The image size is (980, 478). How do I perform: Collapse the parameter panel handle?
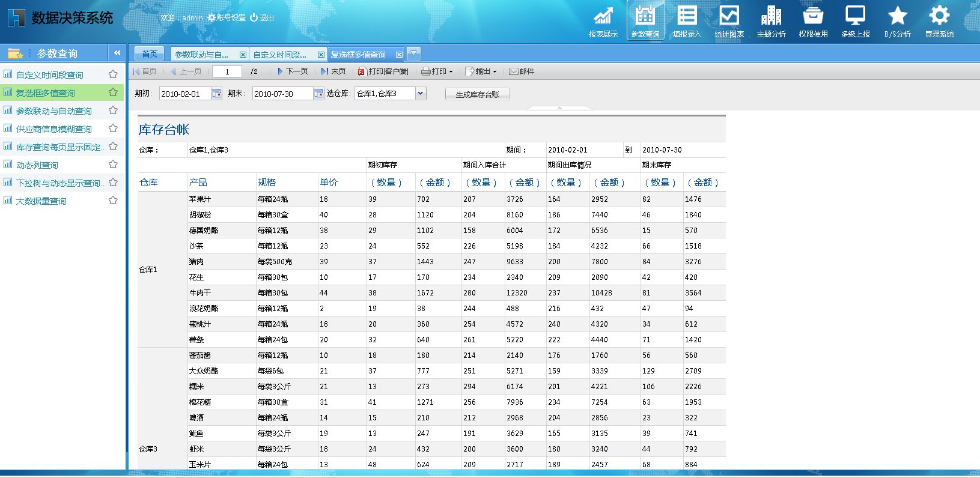tap(559, 108)
